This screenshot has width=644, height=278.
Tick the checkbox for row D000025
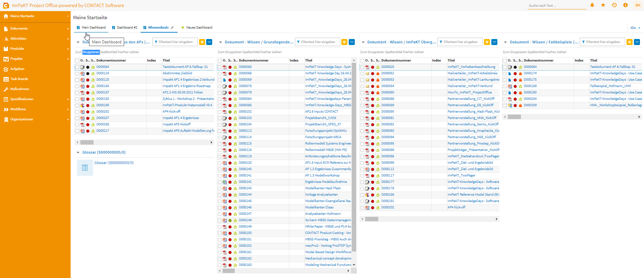[362, 67]
